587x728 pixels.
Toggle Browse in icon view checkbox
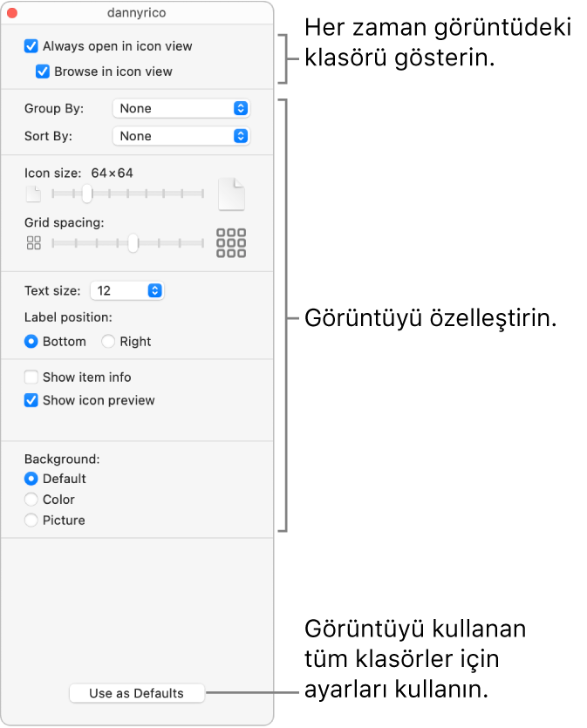(x=42, y=71)
